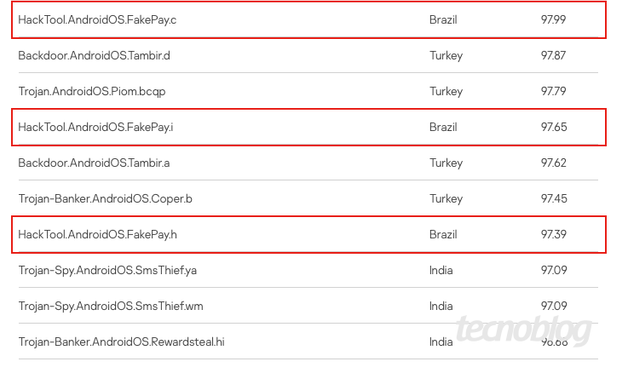
Task: Select the 97.45 value for Coper.b
Action: coord(554,199)
